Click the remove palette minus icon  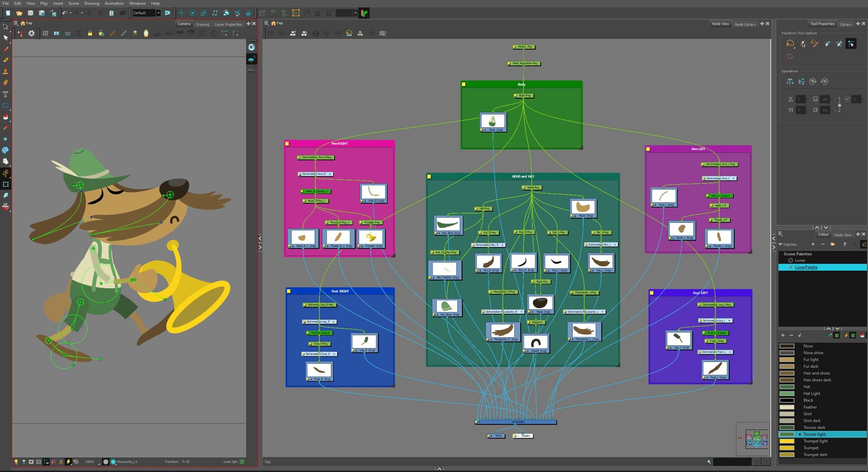click(x=823, y=244)
